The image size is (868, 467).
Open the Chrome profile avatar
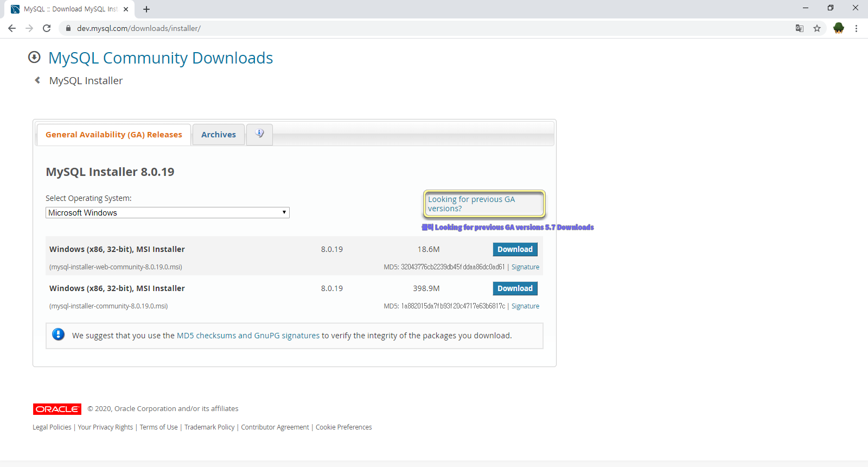coord(839,28)
